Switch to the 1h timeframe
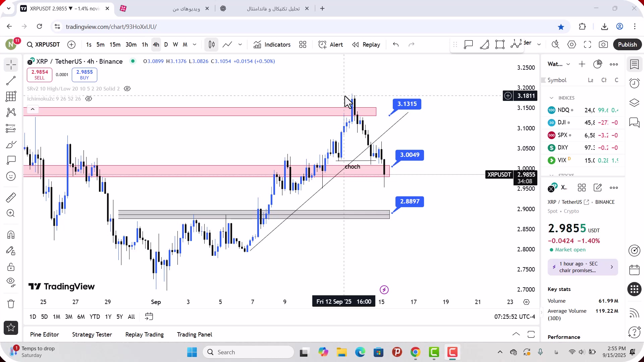The image size is (644, 362). point(145,45)
